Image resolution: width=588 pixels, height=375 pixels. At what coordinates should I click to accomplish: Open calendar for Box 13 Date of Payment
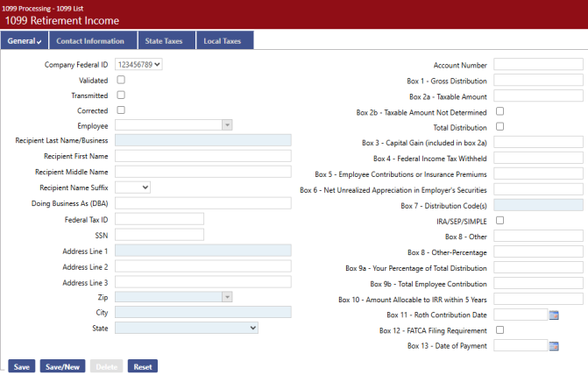click(x=554, y=346)
